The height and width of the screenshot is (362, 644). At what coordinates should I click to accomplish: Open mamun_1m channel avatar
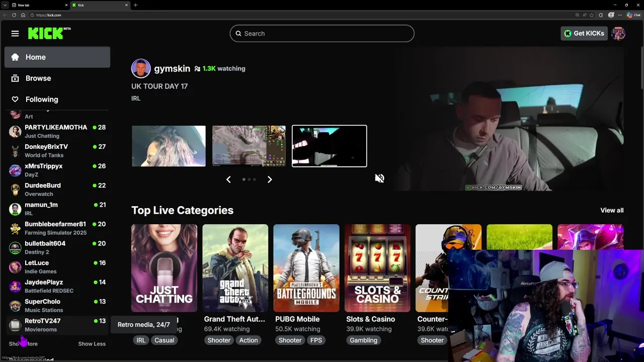coord(15,209)
